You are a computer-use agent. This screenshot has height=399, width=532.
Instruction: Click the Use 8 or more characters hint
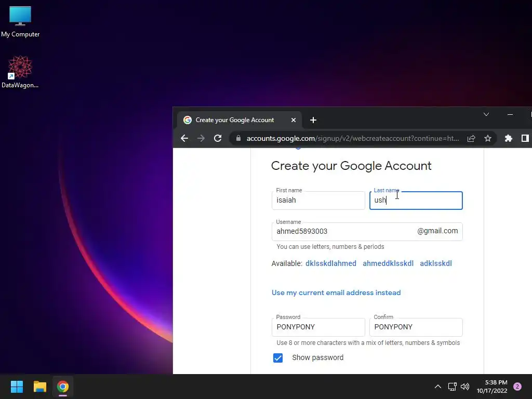point(368,343)
